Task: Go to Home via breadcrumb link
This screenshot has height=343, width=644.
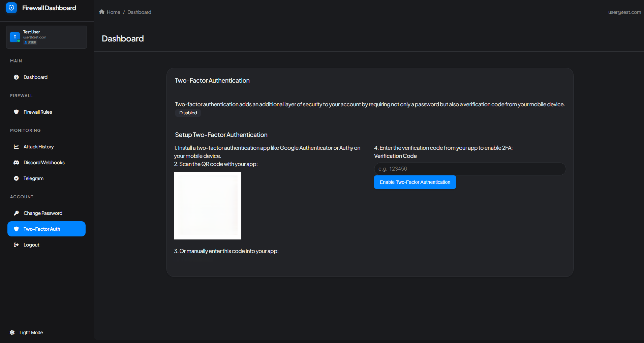Action: click(114, 12)
